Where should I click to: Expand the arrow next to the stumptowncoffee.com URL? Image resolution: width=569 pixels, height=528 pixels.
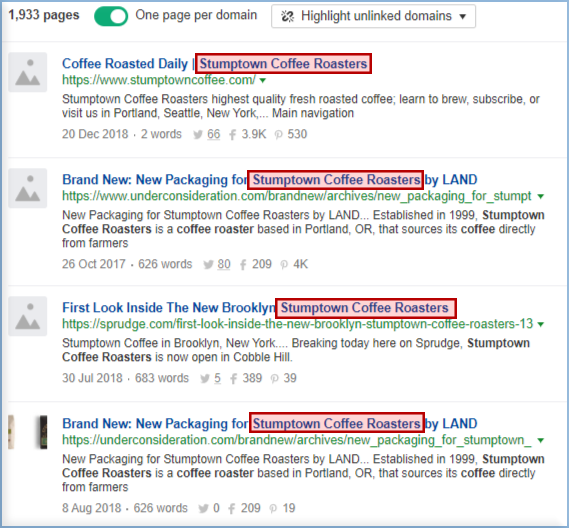click(x=263, y=81)
